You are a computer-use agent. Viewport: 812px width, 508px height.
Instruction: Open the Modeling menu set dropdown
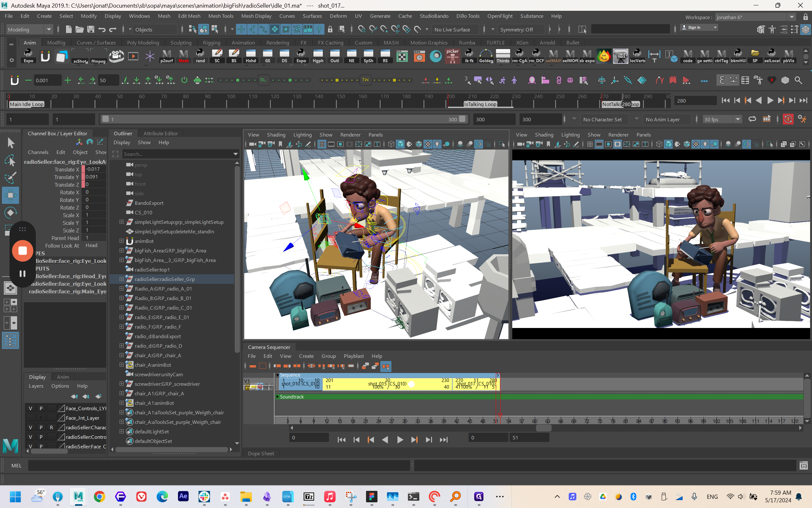[x=29, y=30]
